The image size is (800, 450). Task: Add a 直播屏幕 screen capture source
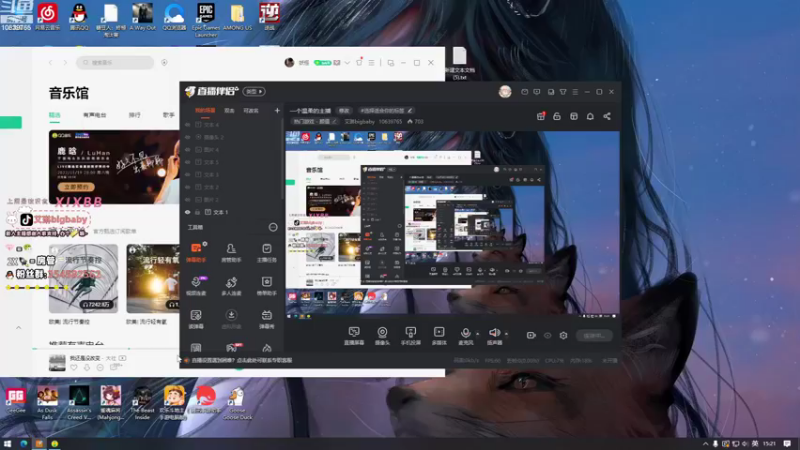(354, 336)
